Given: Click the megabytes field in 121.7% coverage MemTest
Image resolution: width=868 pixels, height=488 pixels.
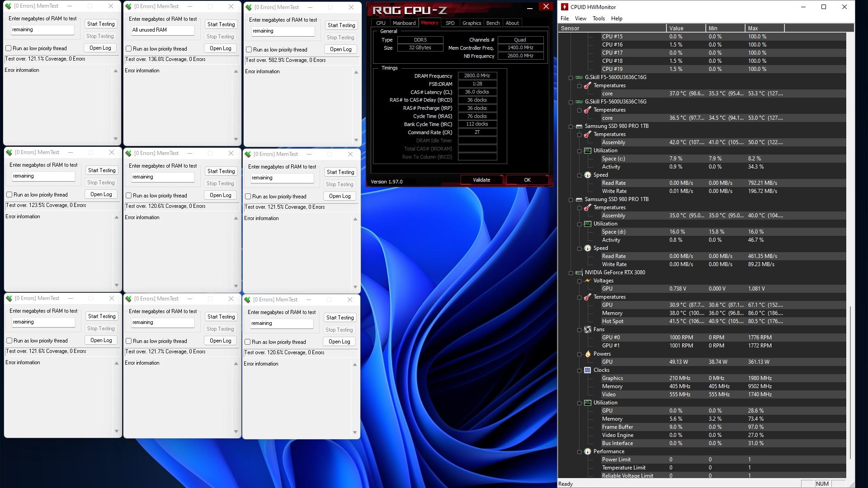Looking at the screenshot, I should (x=163, y=323).
